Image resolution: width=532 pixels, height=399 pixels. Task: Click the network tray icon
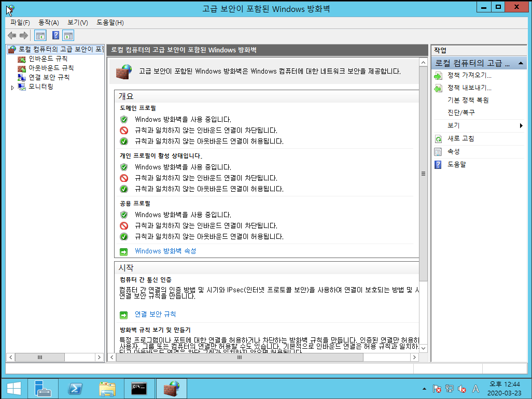450,389
